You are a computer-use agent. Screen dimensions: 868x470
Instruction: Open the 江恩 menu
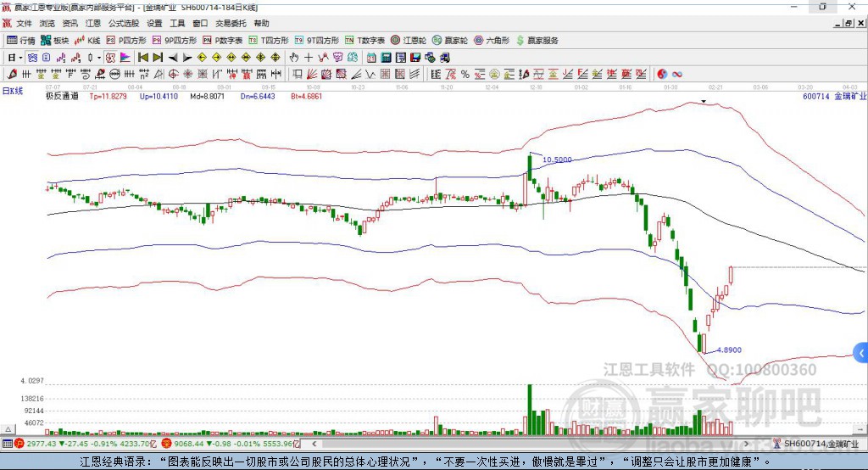click(93, 23)
